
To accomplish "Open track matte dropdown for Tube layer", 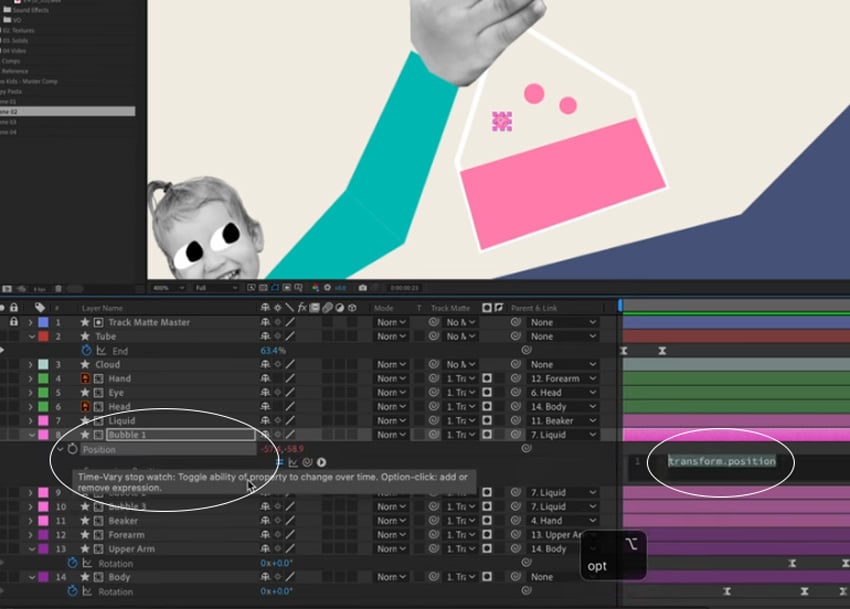I will point(461,336).
